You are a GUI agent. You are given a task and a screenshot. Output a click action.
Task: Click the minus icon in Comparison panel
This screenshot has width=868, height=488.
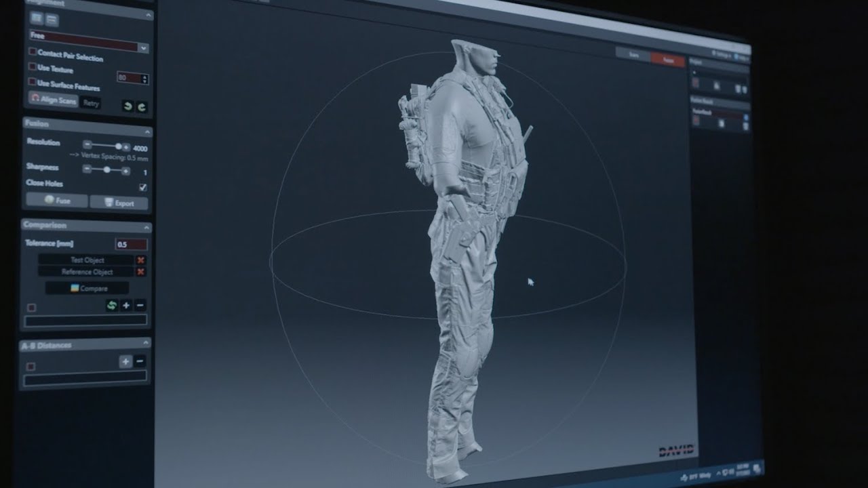pyautogui.click(x=140, y=306)
